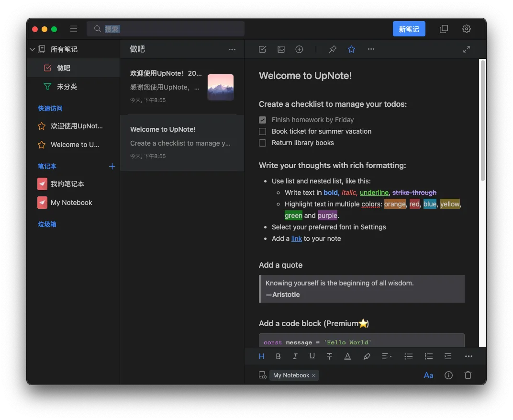Open the multi-window icon next to 新笔记

pyautogui.click(x=444, y=29)
